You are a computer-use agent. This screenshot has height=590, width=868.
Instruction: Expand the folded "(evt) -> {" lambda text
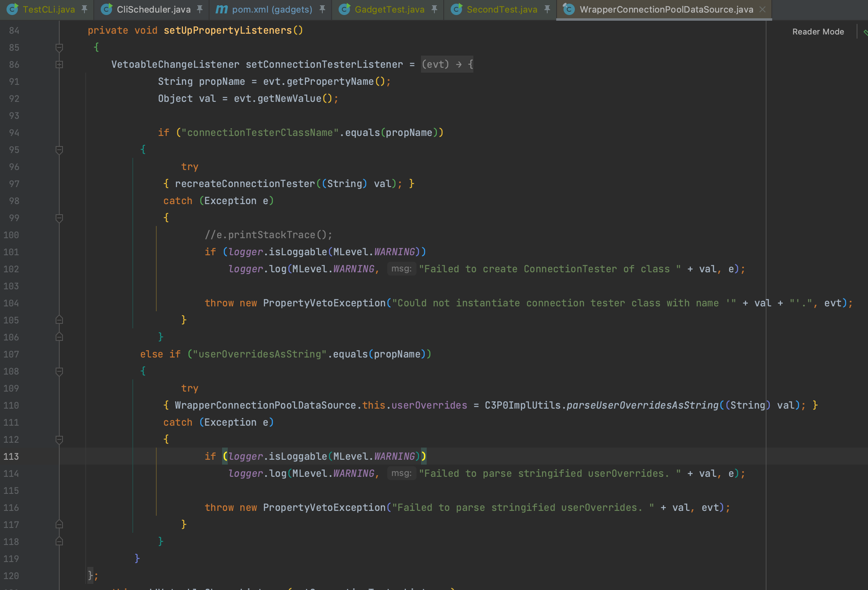447,64
